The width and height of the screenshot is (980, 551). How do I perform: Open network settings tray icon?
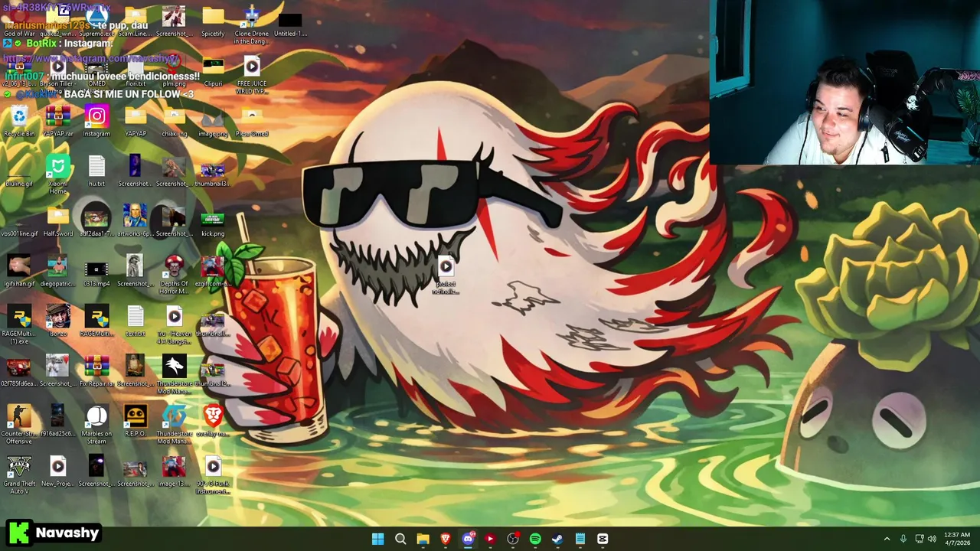point(919,539)
